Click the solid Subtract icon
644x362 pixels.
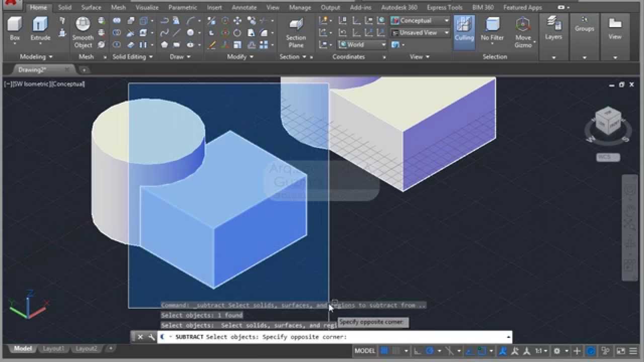117,33
